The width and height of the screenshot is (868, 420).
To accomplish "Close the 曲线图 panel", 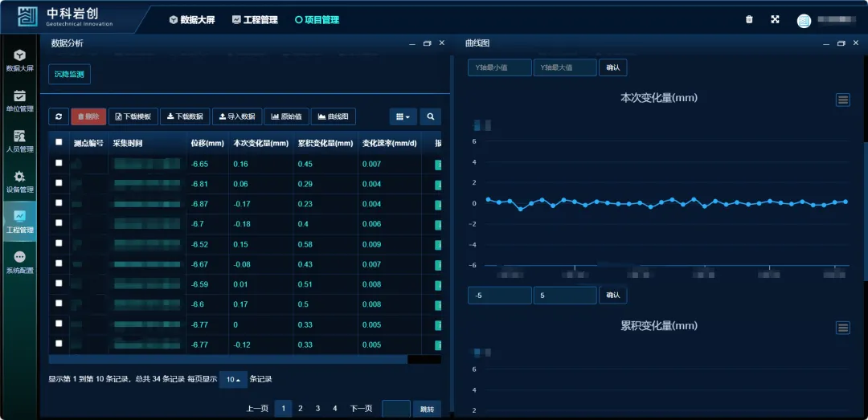I will [x=856, y=43].
